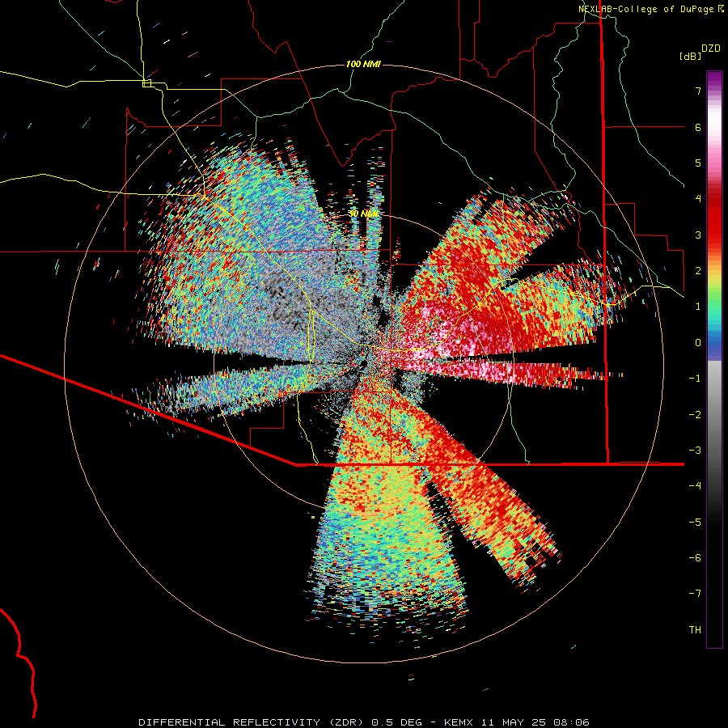Click the 2 value on the scale
This screenshot has height=728, width=728.
[698, 271]
